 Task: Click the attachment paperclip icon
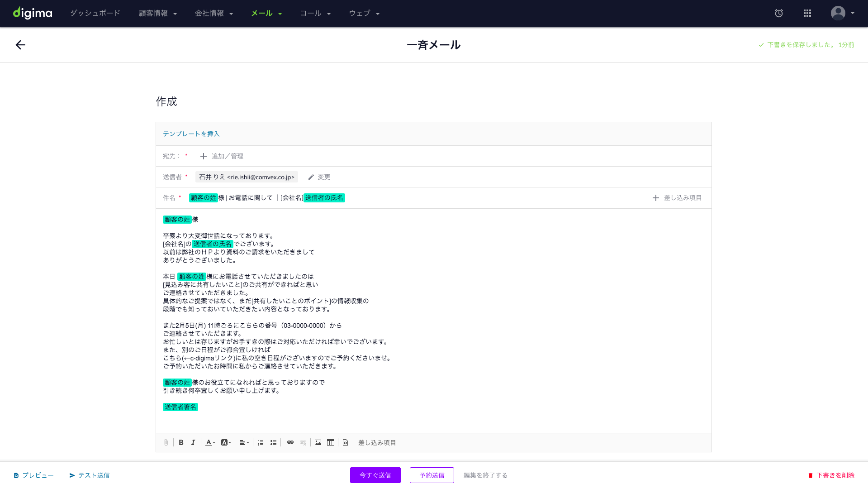(166, 442)
